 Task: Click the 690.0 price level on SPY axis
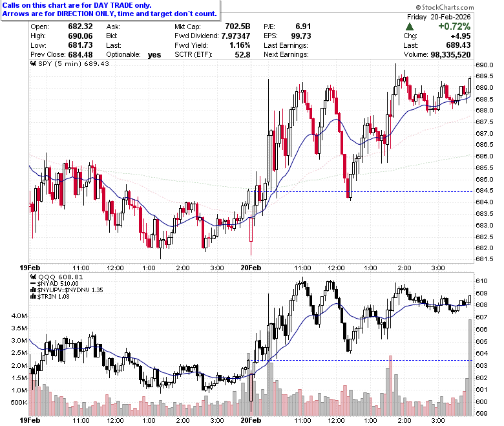click(x=485, y=65)
